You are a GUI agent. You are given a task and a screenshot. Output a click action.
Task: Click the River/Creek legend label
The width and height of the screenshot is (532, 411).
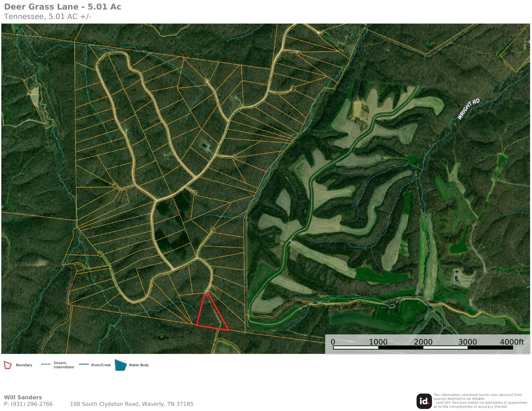click(x=101, y=365)
